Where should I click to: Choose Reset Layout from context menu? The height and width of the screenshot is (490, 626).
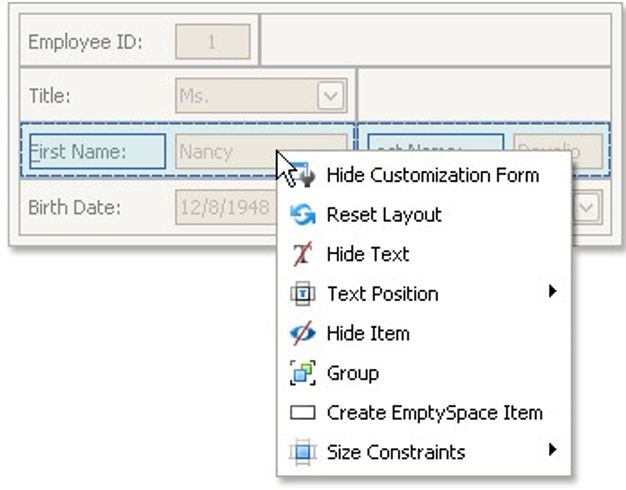coord(383,215)
